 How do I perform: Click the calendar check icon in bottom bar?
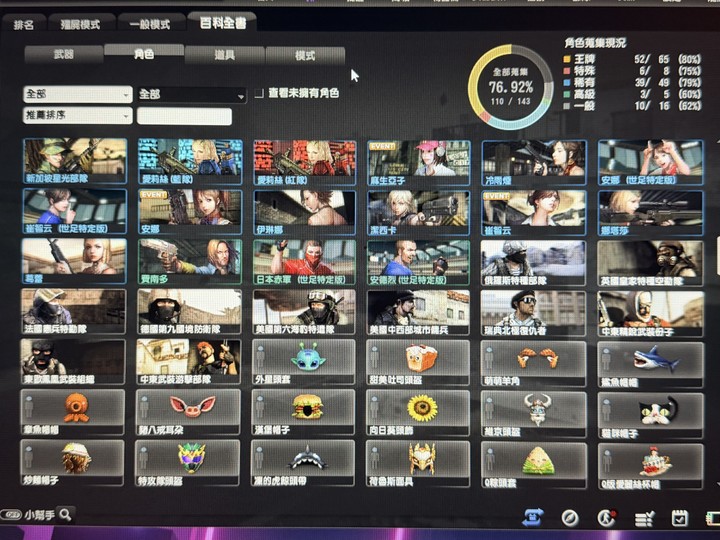tap(680, 517)
